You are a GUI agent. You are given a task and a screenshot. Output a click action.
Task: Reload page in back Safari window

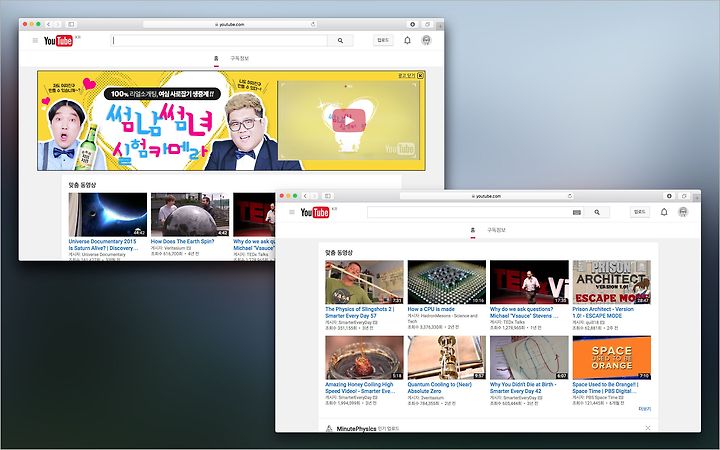click(313, 24)
